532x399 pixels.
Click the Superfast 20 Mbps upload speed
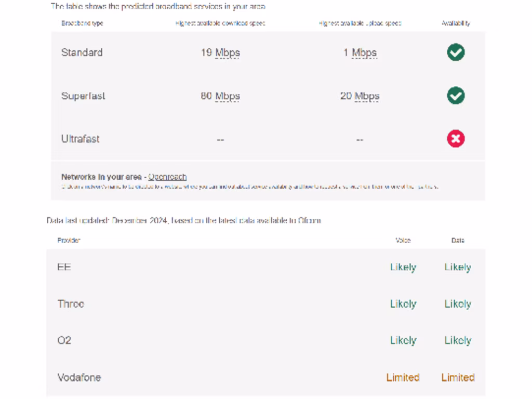[x=360, y=96]
